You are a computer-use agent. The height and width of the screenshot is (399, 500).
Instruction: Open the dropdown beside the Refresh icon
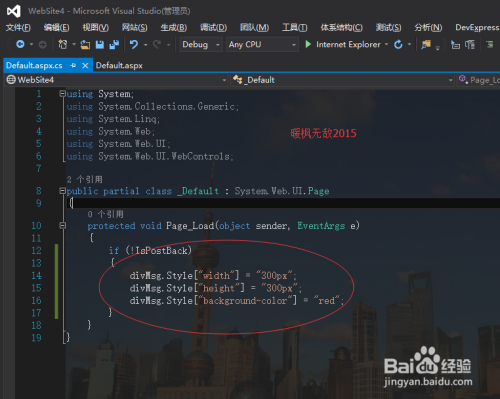(409, 44)
